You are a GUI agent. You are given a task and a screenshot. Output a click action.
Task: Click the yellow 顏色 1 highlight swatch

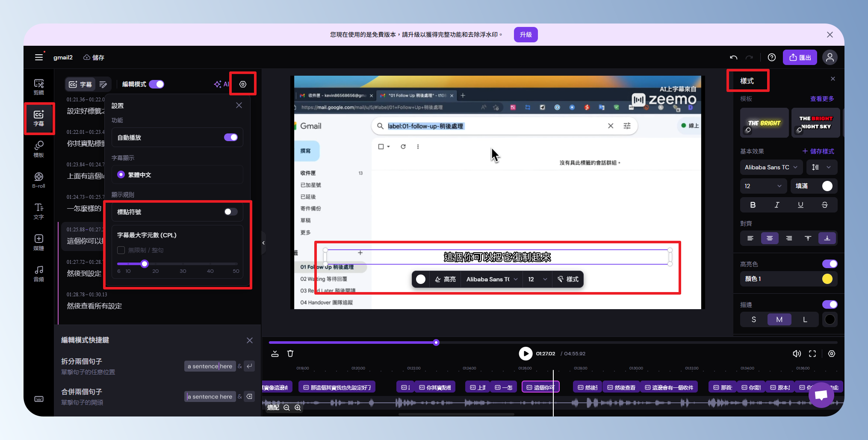click(827, 279)
